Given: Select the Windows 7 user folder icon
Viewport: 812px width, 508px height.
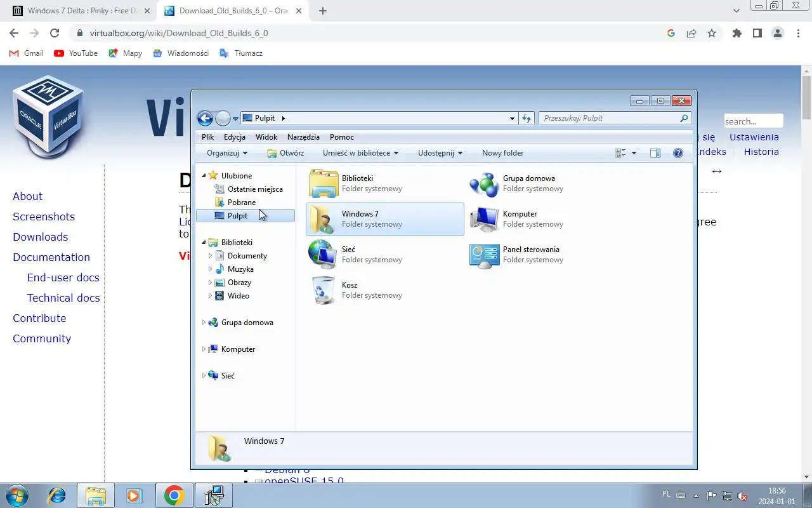Looking at the screenshot, I should [324, 219].
